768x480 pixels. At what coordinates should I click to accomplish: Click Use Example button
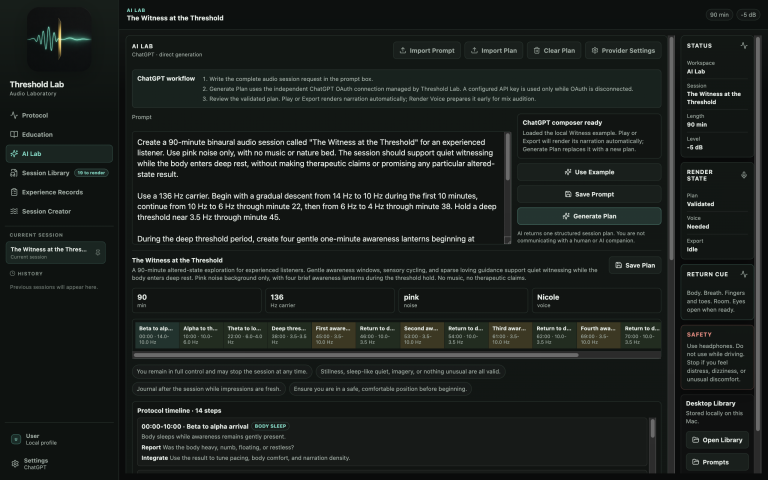589,172
